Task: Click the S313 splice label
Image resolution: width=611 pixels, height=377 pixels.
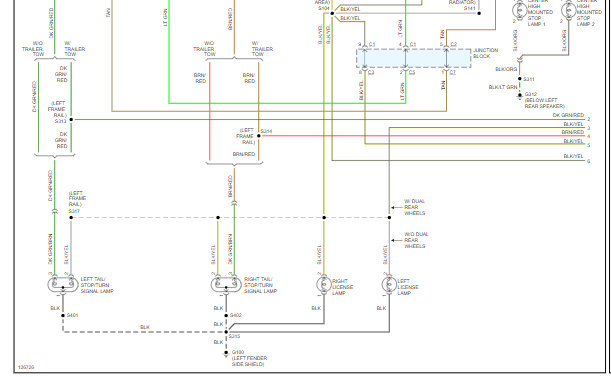Action: (x=60, y=121)
